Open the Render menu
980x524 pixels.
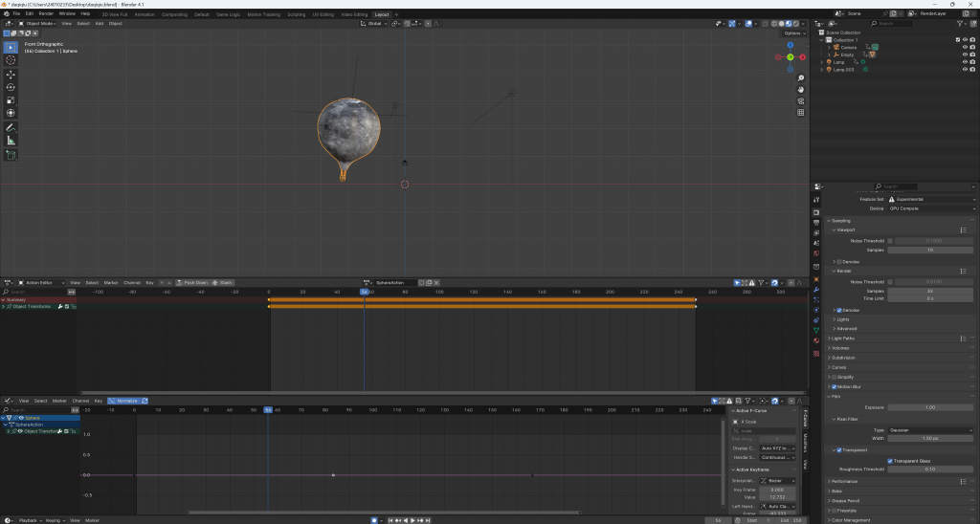(46, 14)
